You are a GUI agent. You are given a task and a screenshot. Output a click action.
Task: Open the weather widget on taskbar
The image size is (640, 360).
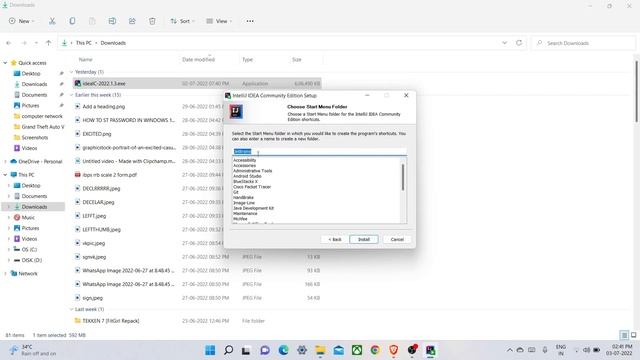(x=33, y=350)
